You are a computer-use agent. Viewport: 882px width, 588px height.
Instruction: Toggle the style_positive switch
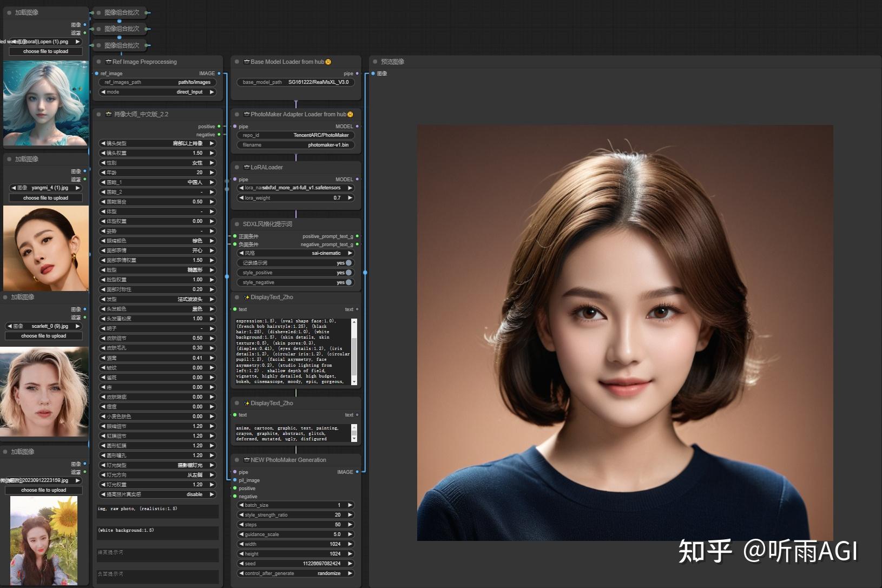click(x=348, y=272)
